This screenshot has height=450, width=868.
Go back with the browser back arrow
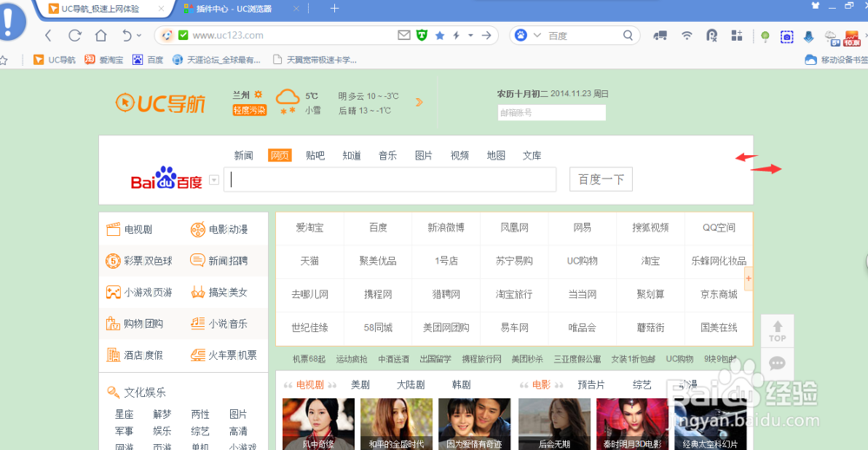click(x=48, y=36)
